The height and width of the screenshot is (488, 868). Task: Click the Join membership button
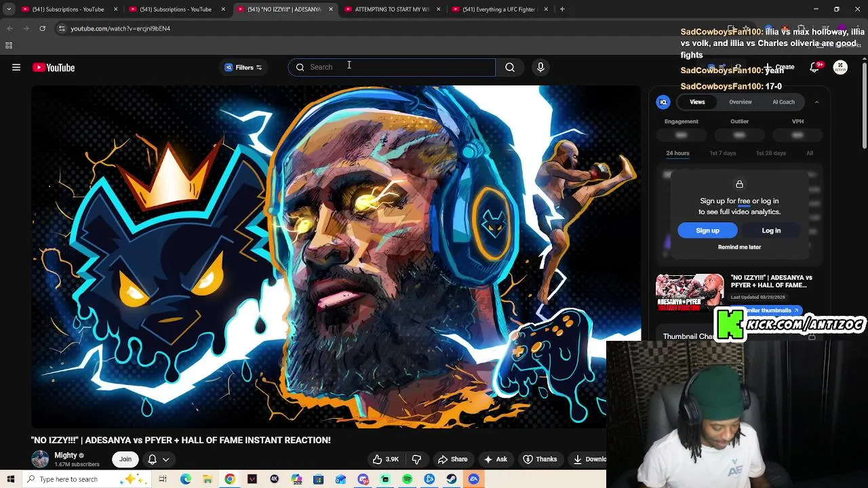[125, 459]
